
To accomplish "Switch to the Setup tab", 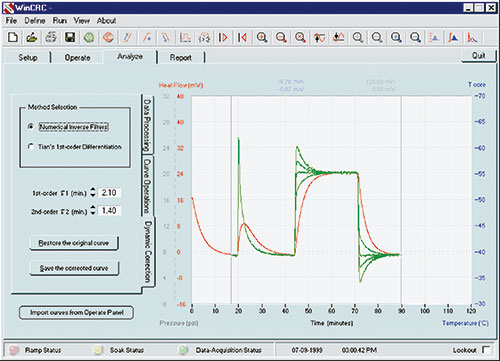I will 28,58.
